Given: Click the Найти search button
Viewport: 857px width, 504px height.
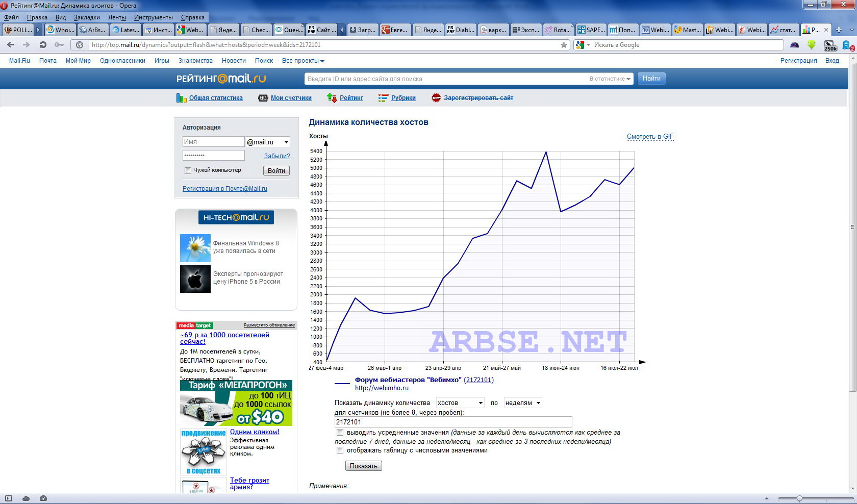Looking at the screenshot, I should [x=651, y=79].
